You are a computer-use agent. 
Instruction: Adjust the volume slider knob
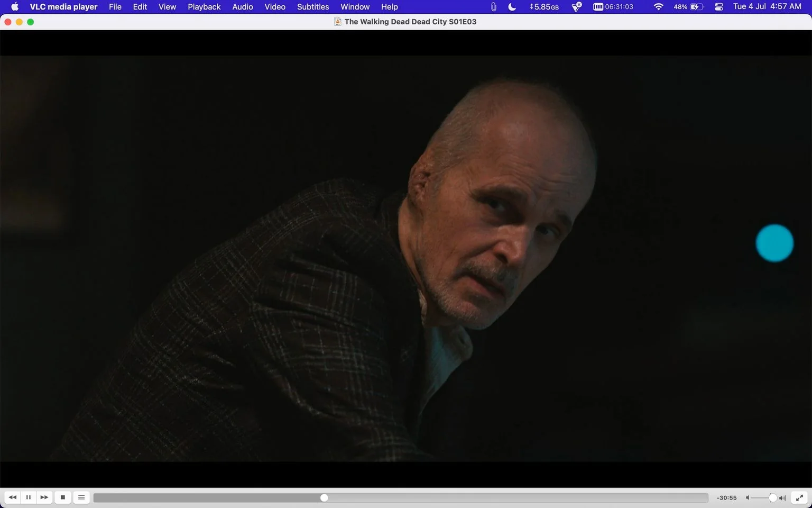(x=773, y=498)
